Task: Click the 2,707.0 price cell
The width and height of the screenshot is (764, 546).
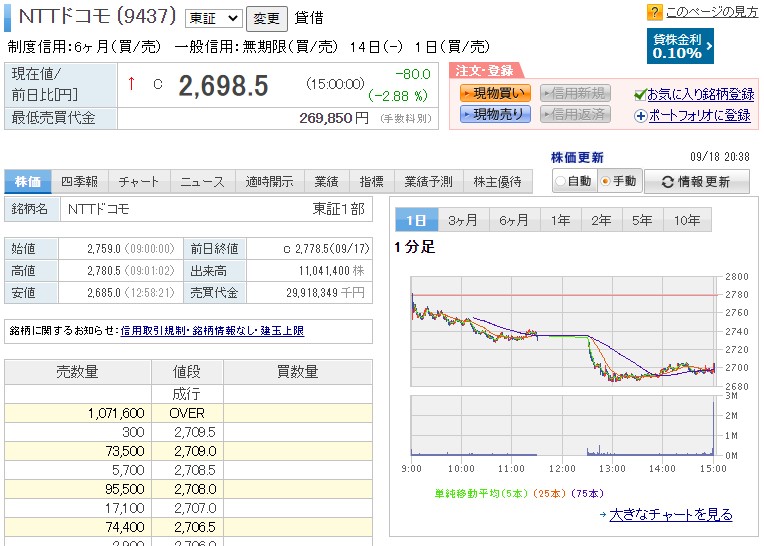Action: [x=188, y=508]
